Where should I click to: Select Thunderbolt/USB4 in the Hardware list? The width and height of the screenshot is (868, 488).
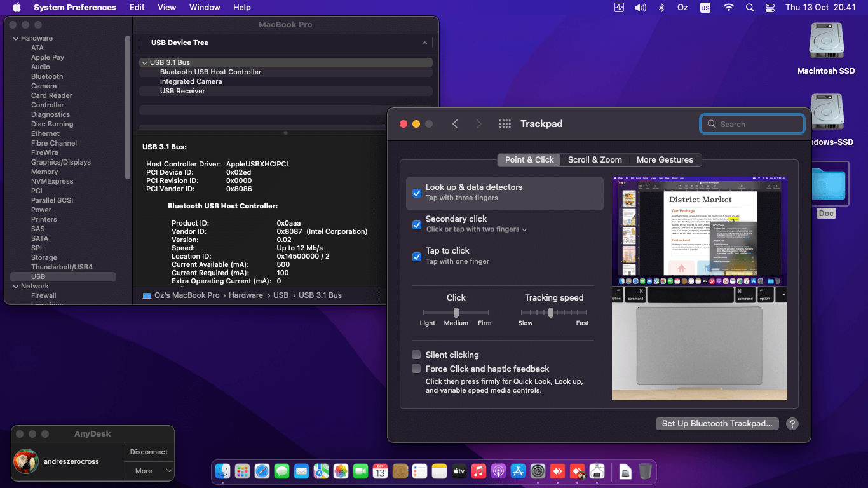pyautogui.click(x=62, y=267)
